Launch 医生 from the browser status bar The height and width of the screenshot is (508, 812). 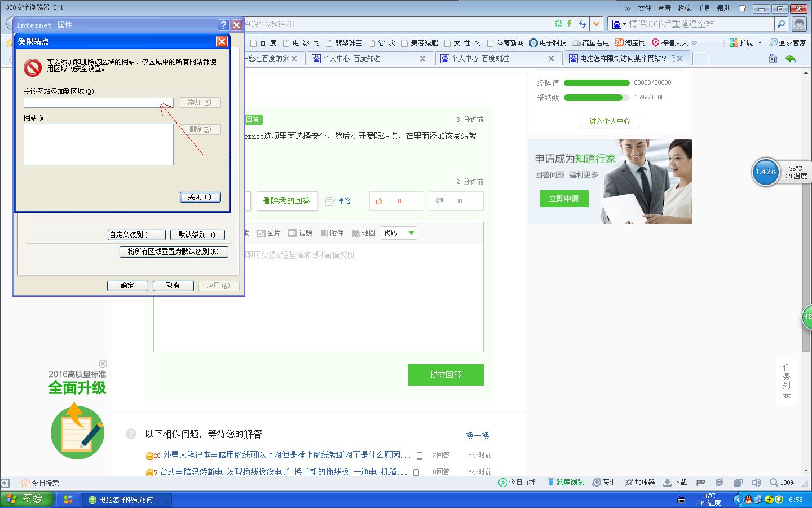[604, 483]
